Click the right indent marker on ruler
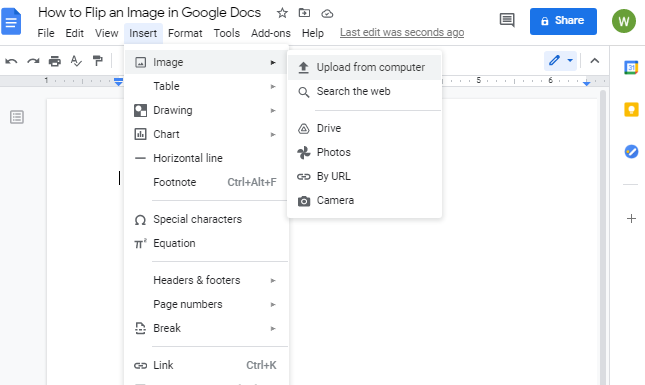 point(587,83)
